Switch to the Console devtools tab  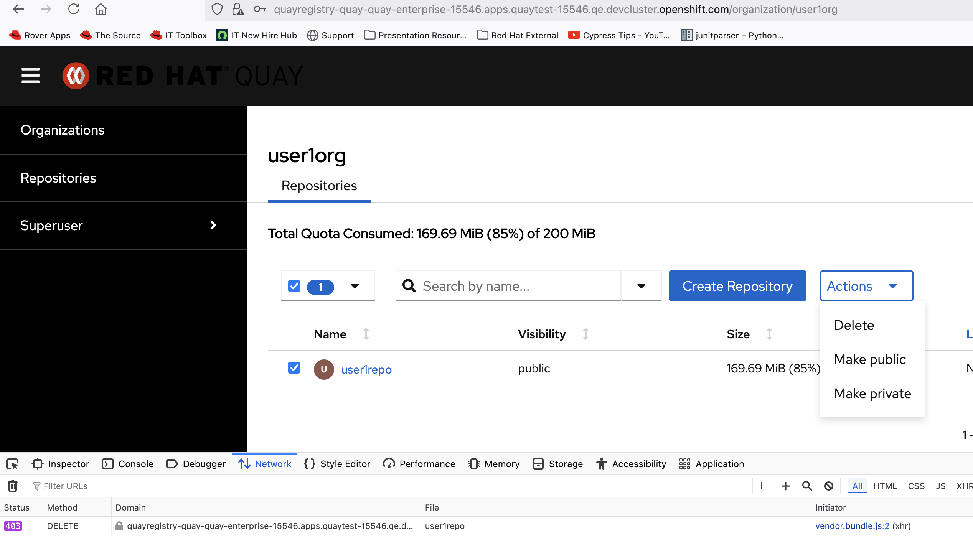click(128, 464)
